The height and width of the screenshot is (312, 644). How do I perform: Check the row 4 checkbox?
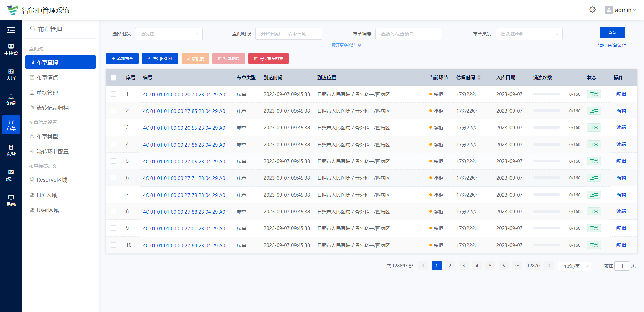(x=113, y=144)
